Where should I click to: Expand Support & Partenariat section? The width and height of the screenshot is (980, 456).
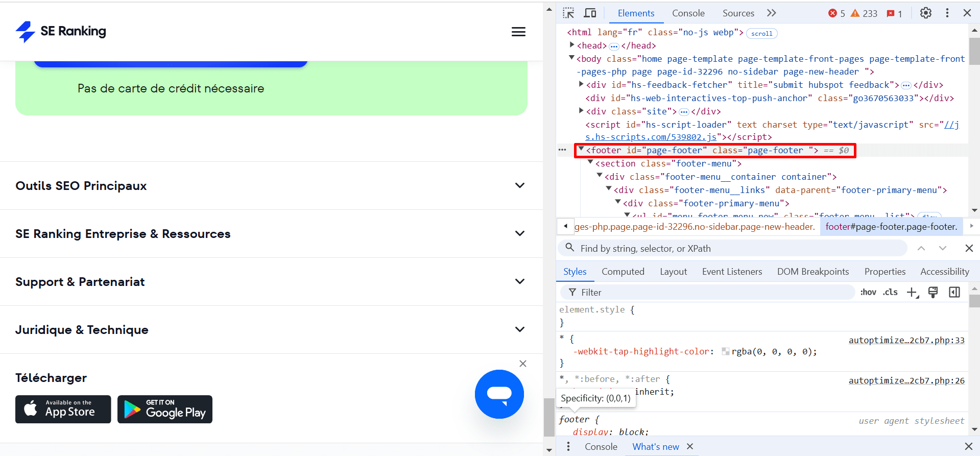[x=271, y=282]
